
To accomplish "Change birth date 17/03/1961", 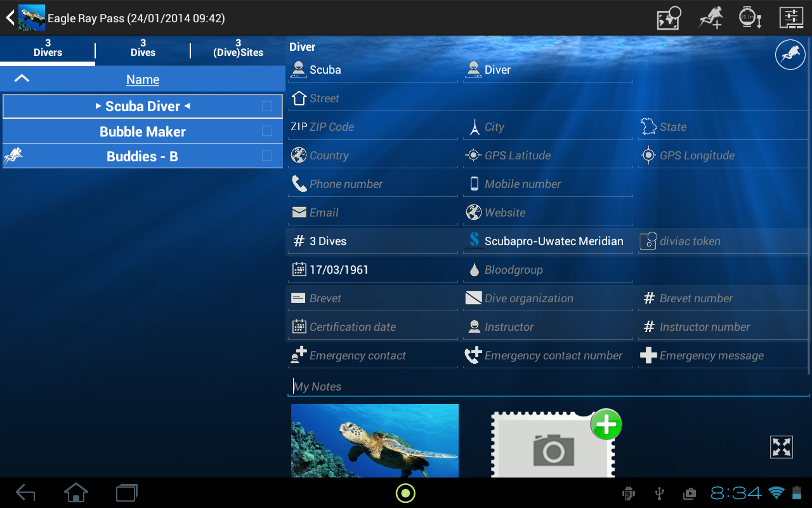I will [373, 270].
